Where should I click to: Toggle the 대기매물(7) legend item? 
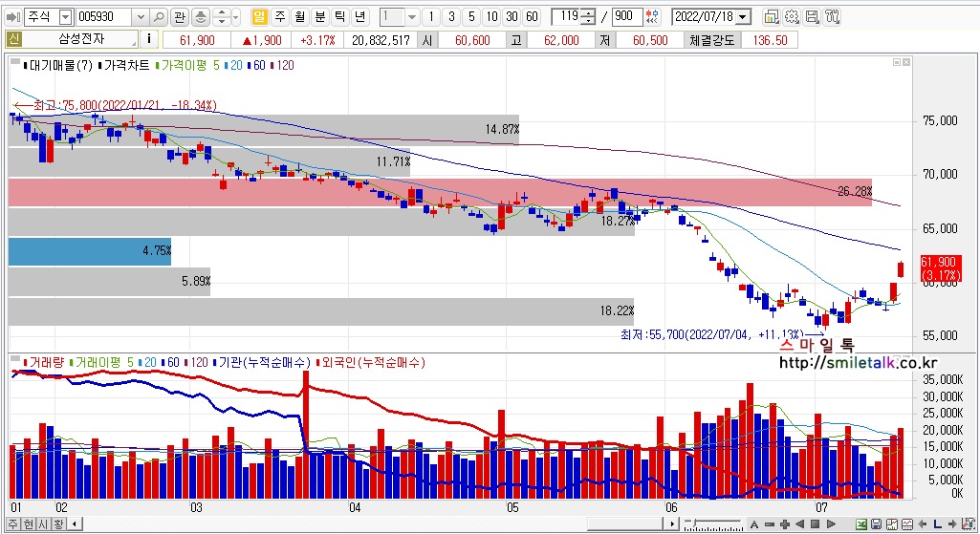click(57, 65)
